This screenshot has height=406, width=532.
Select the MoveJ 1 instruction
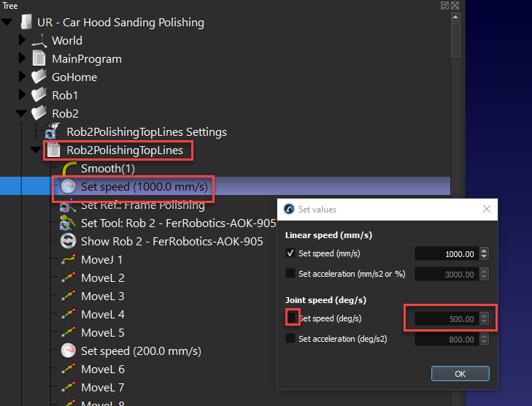(101, 260)
